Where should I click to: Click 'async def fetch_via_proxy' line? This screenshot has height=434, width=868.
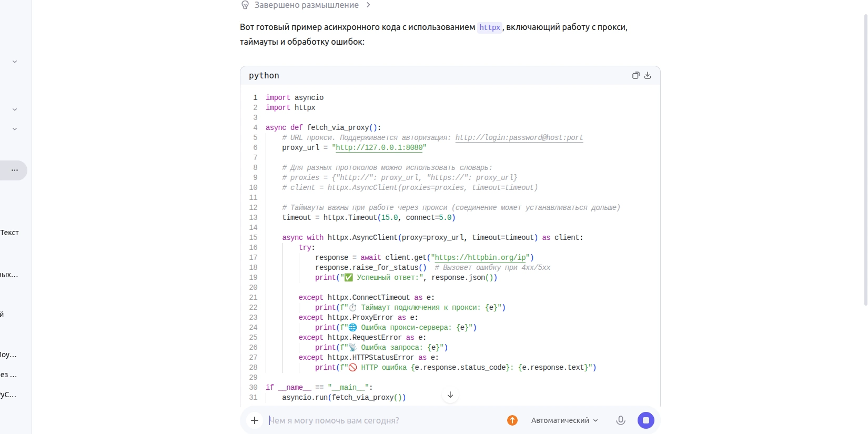click(x=323, y=127)
